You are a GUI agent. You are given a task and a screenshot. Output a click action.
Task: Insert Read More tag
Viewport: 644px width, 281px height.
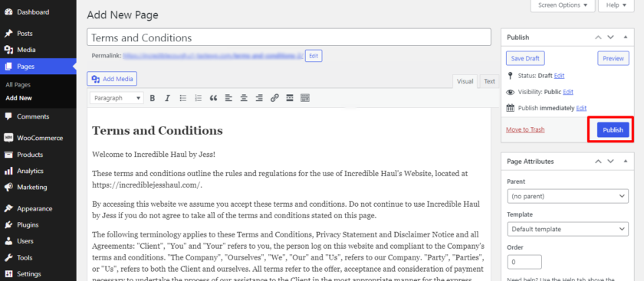click(290, 98)
